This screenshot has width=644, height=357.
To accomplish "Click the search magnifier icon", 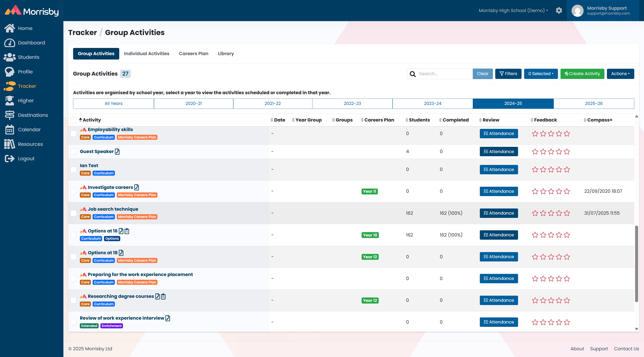I will coord(413,74).
